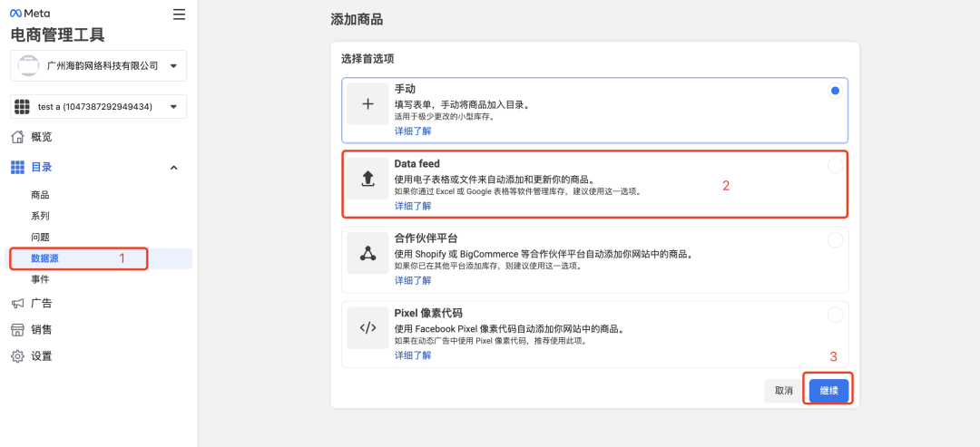Open the test a catalog dropdown
Screen dimensions: 980x447
point(98,107)
